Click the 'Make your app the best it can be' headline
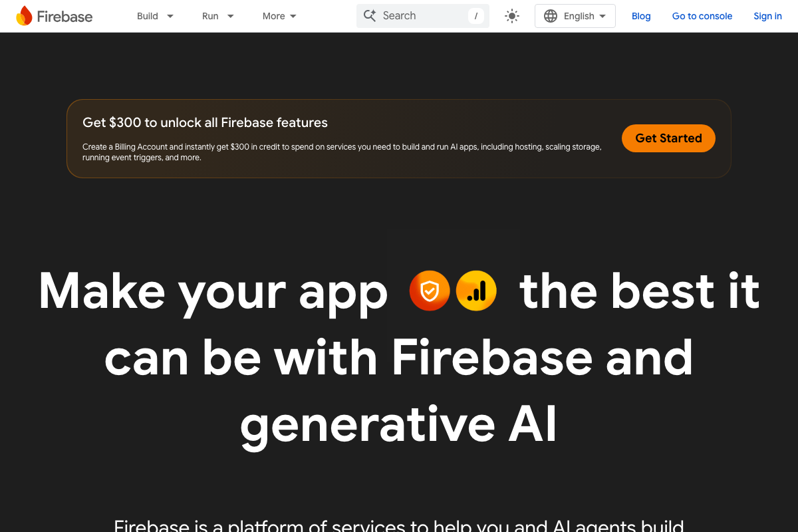Image resolution: width=798 pixels, height=532 pixels. 399,357
